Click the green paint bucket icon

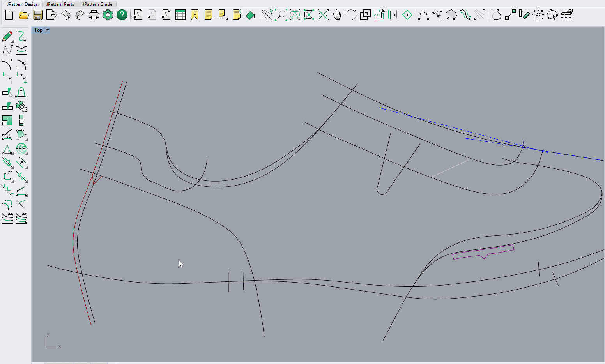pos(251,15)
